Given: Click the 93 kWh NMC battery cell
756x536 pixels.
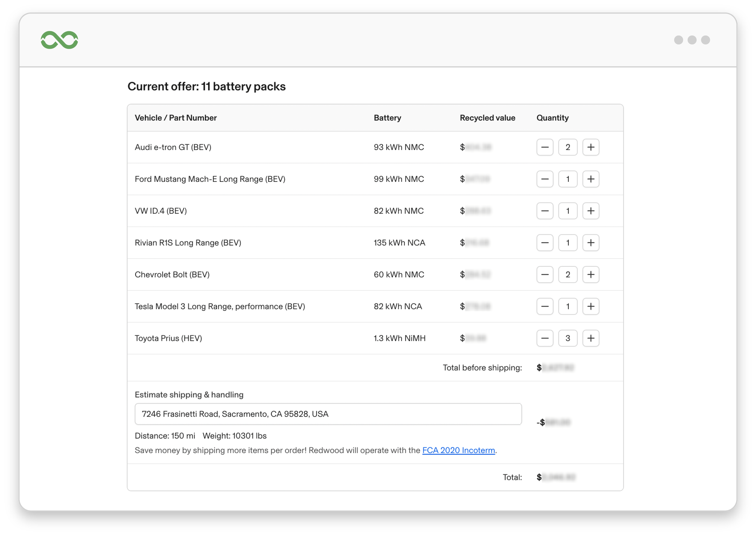Looking at the screenshot, I should point(399,147).
